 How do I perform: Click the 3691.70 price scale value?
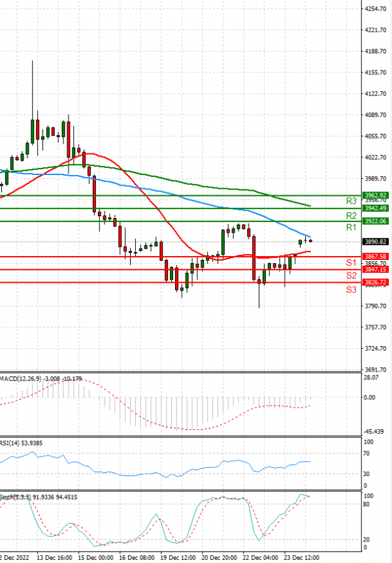click(x=375, y=370)
